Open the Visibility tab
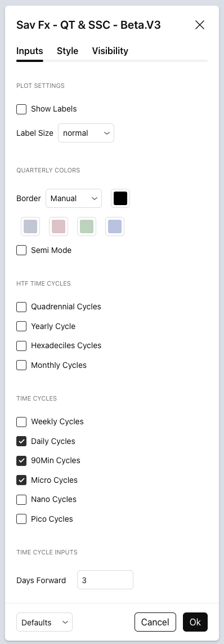Image resolution: width=224 pixels, height=644 pixels. tap(110, 51)
